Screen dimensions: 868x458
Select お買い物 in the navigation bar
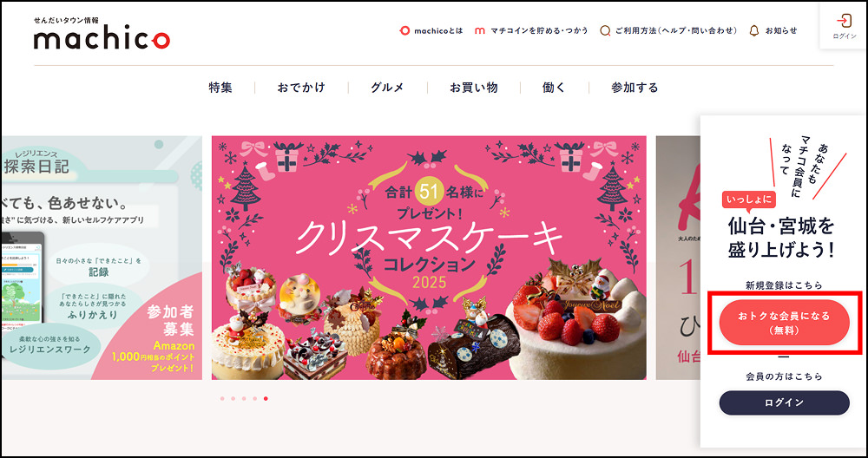point(473,88)
